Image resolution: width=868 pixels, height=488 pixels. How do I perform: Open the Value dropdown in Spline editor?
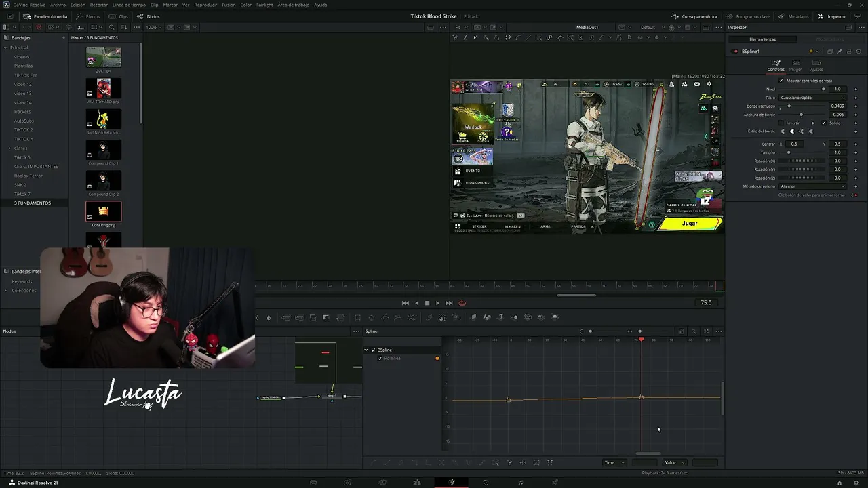pyautogui.click(x=675, y=462)
